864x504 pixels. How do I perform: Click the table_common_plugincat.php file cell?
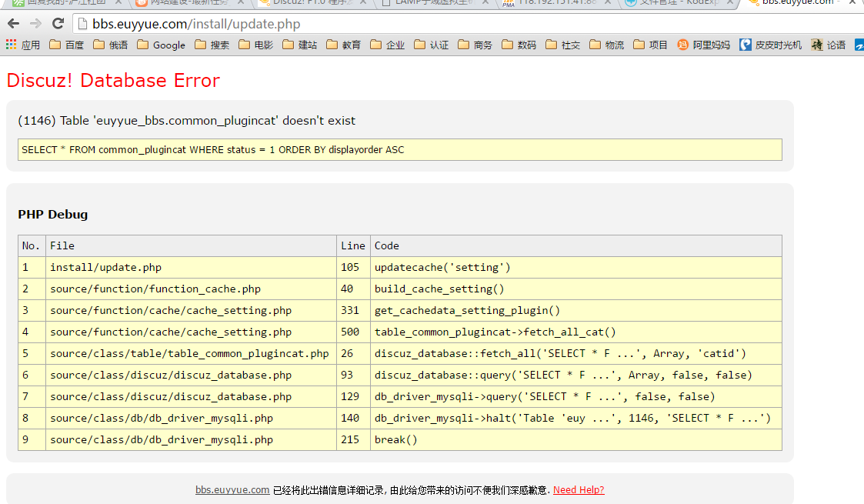pos(192,353)
